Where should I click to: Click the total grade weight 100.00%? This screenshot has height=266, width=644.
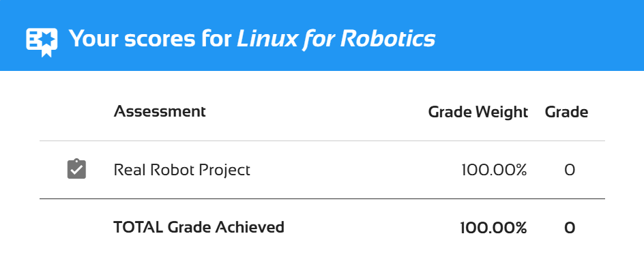coord(493,228)
